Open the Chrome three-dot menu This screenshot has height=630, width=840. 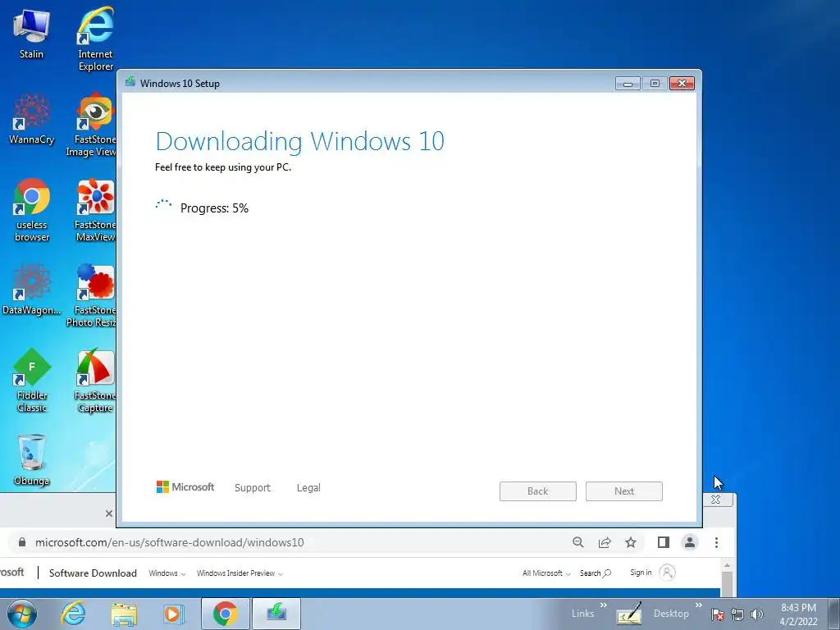716,542
